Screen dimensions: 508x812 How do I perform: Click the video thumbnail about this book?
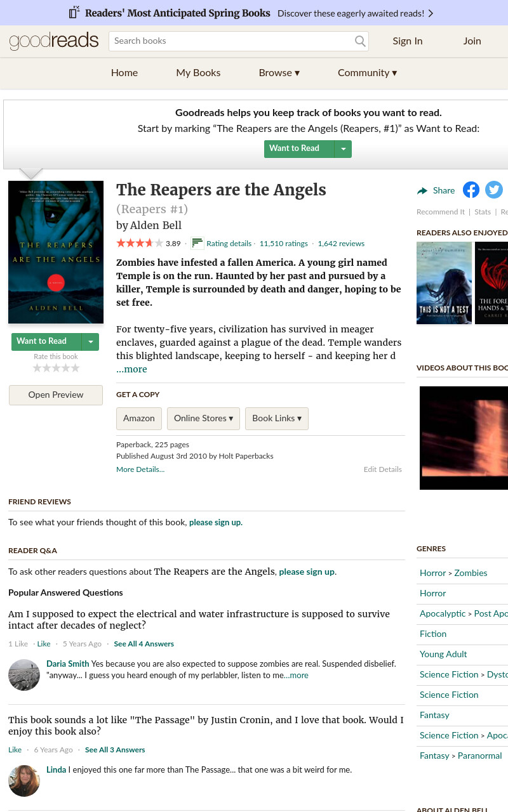(x=464, y=438)
